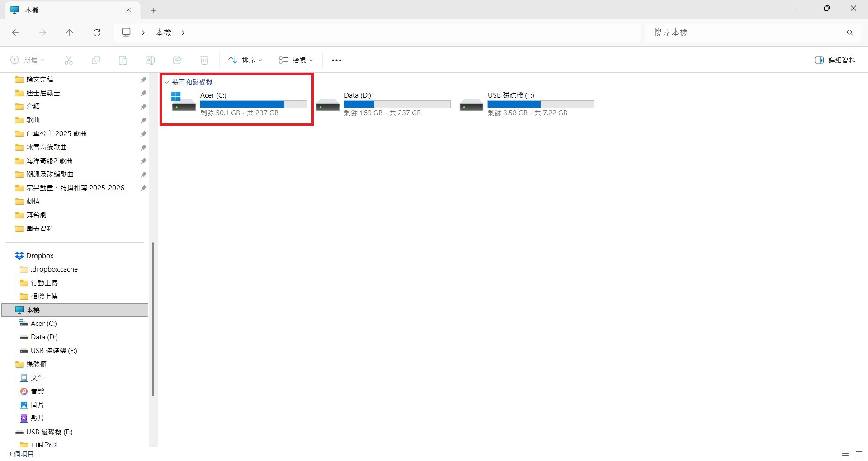This screenshot has width=868, height=461.
Task: Click the Cut scissors icon
Action: (x=69, y=60)
